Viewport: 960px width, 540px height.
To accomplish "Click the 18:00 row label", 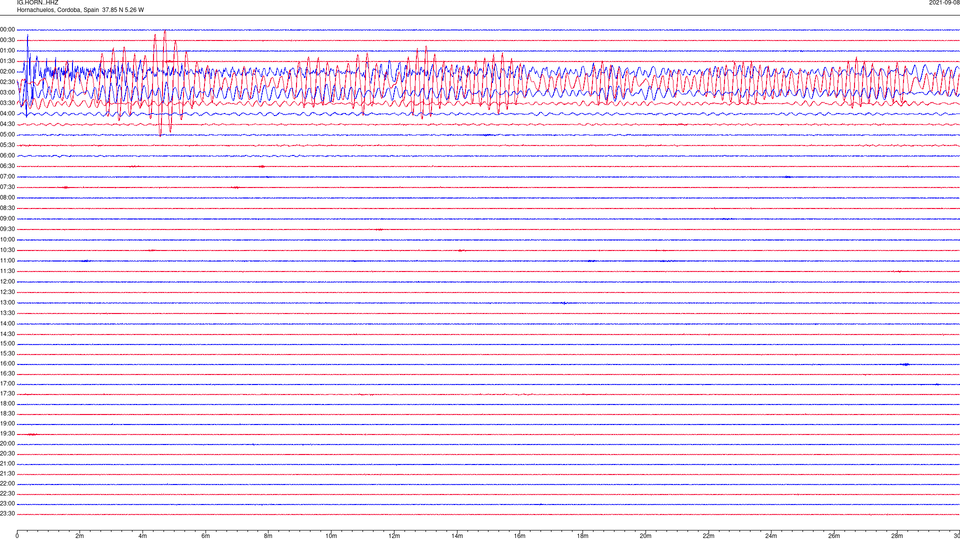I will [7, 403].
